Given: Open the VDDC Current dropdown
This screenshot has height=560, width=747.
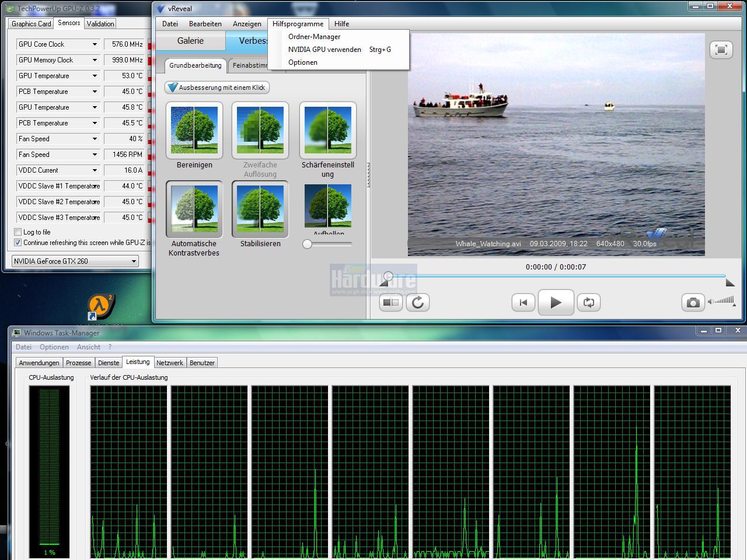Looking at the screenshot, I should click(95, 170).
